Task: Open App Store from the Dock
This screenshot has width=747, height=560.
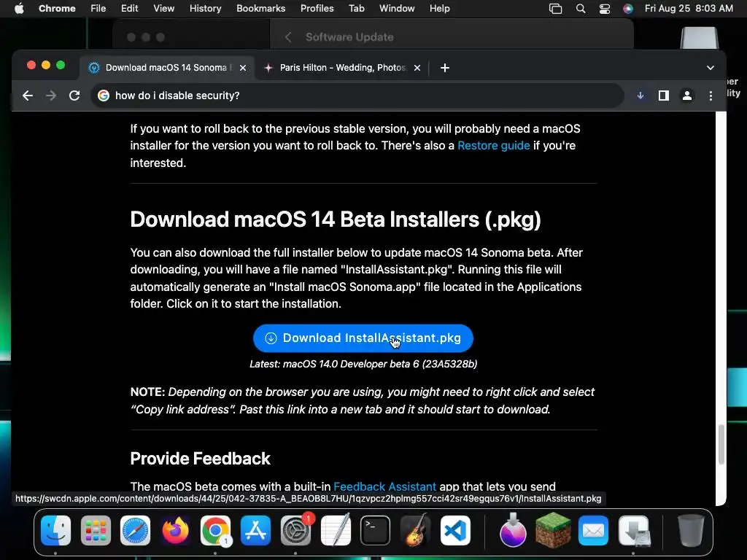Action: coord(255,531)
